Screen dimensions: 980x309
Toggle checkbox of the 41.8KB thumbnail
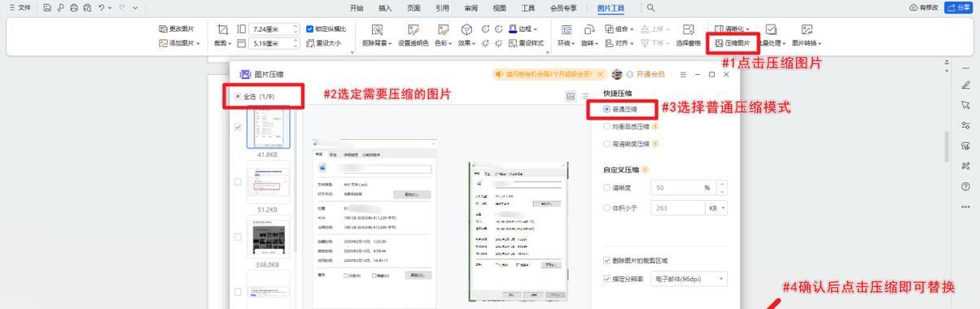(238, 127)
